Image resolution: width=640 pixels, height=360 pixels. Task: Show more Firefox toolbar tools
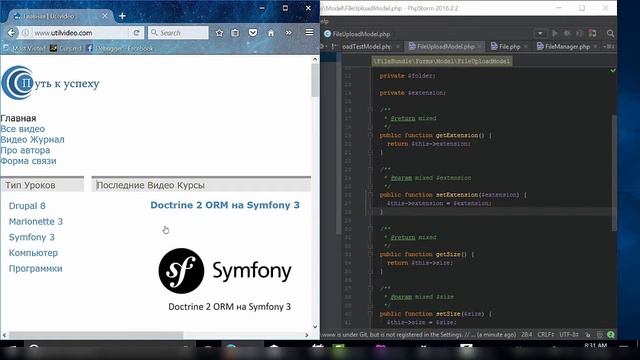[289, 33]
